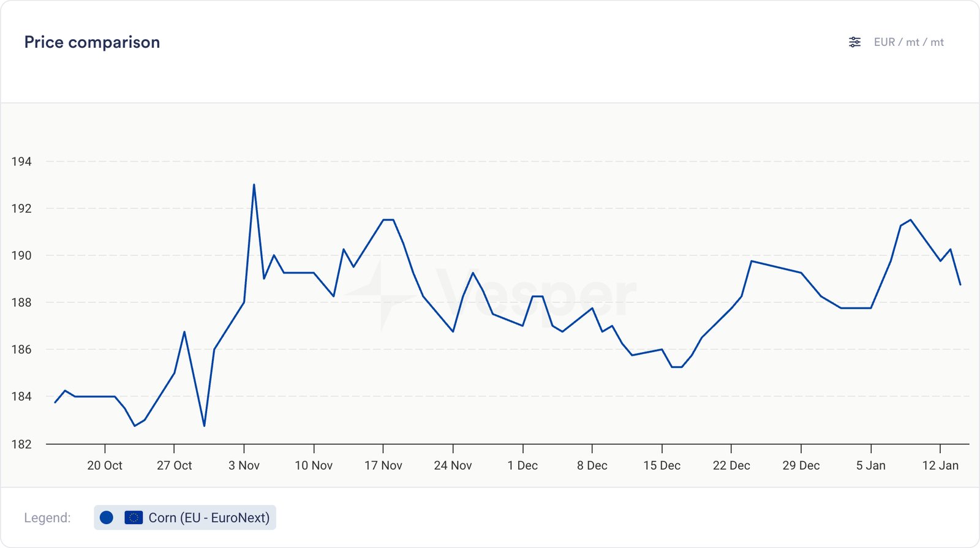Select the 3 Nov date label
The width and height of the screenshot is (980, 548).
point(244,465)
